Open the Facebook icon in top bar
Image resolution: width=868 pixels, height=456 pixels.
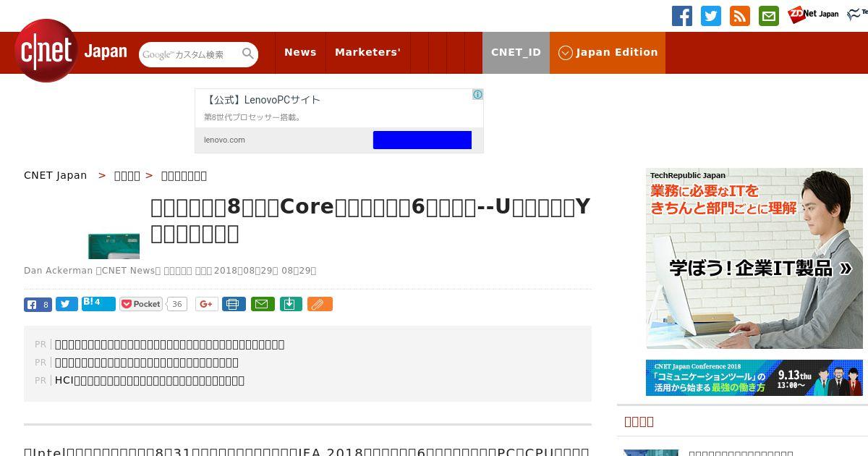tap(681, 16)
